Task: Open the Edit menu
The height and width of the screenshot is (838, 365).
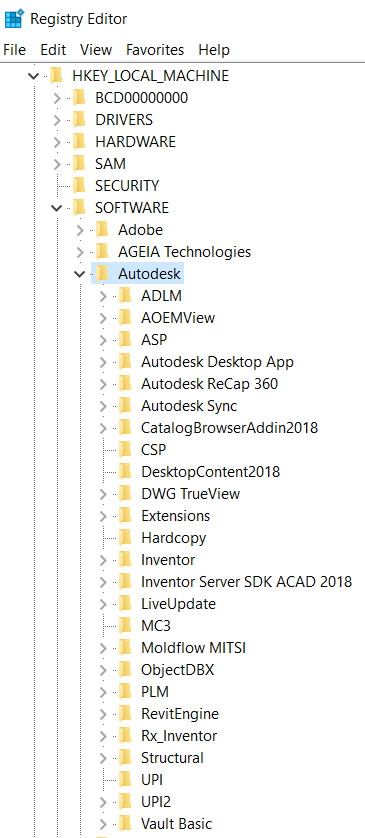Action: pyautogui.click(x=53, y=50)
